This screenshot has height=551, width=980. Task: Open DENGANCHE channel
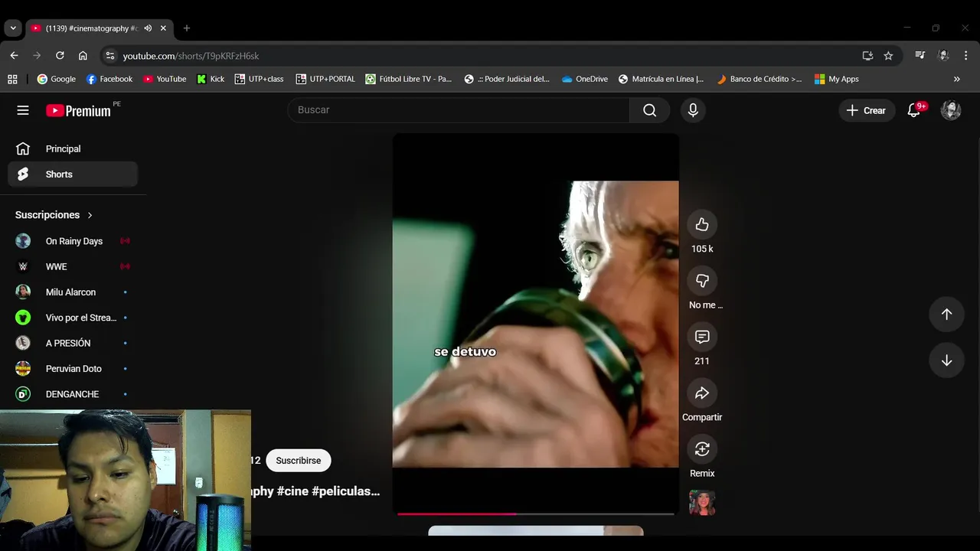[73, 394]
